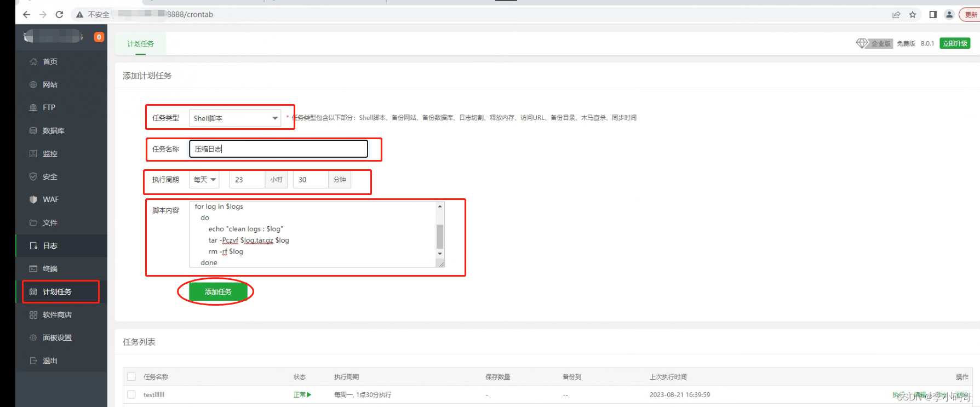The height and width of the screenshot is (407, 980).
Task: Open 安全 security in sidebar
Action: (61, 176)
